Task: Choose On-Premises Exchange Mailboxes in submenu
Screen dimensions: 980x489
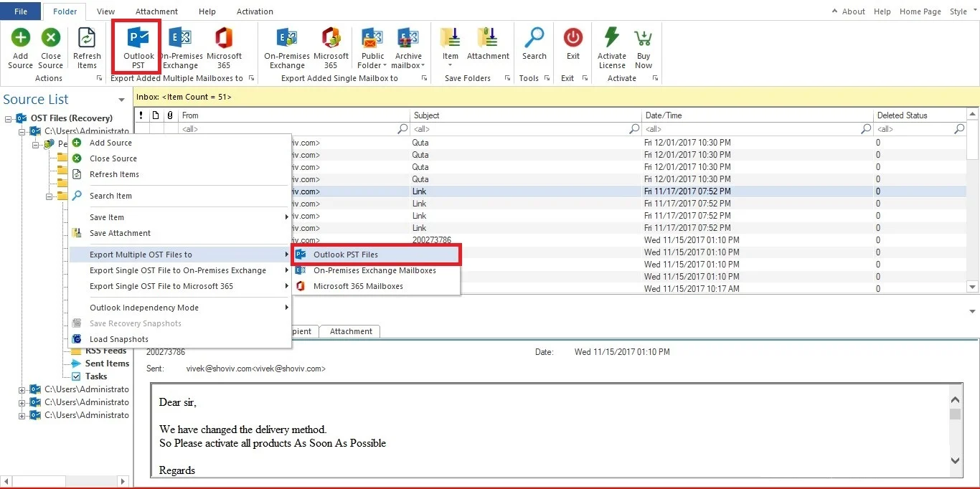Action: (x=376, y=270)
